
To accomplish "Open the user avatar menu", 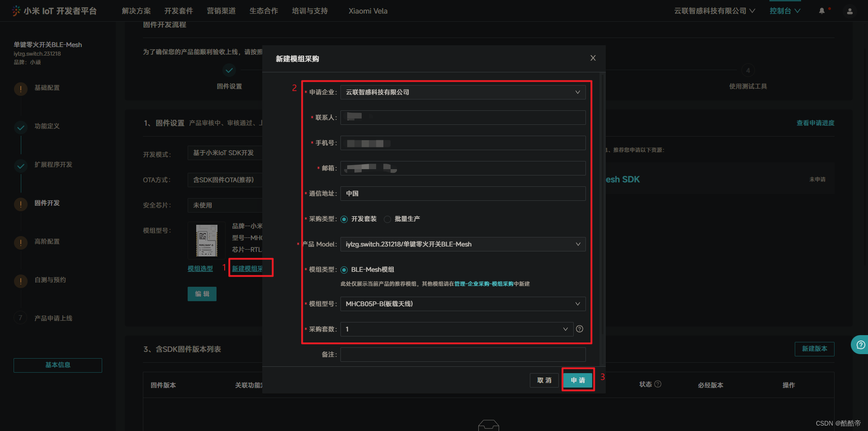I will click(x=850, y=11).
